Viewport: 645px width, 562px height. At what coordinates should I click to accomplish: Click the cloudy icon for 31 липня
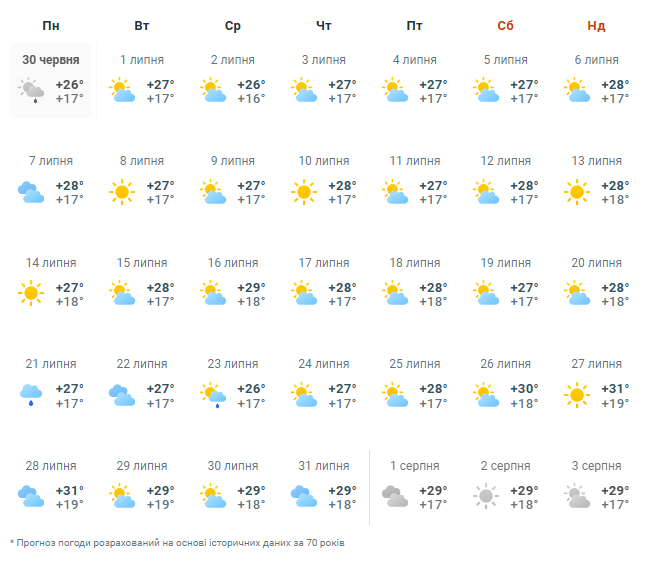coord(304,496)
